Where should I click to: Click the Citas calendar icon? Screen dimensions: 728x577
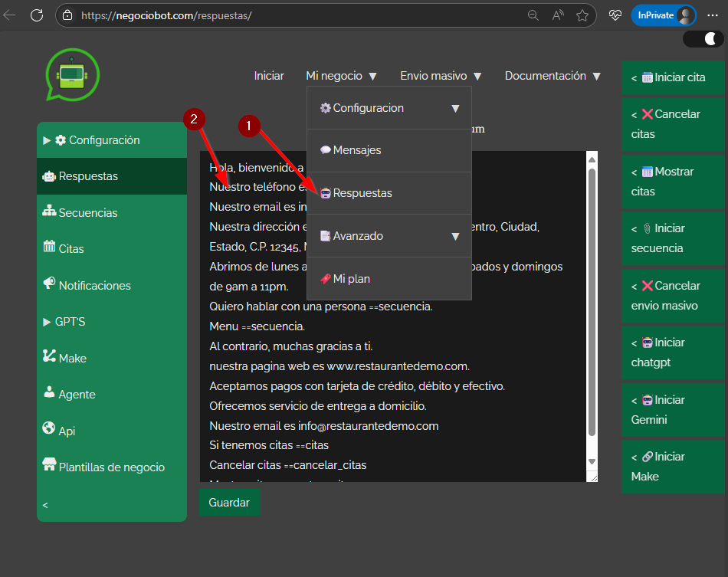pyautogui.click(x=49, y=246)
